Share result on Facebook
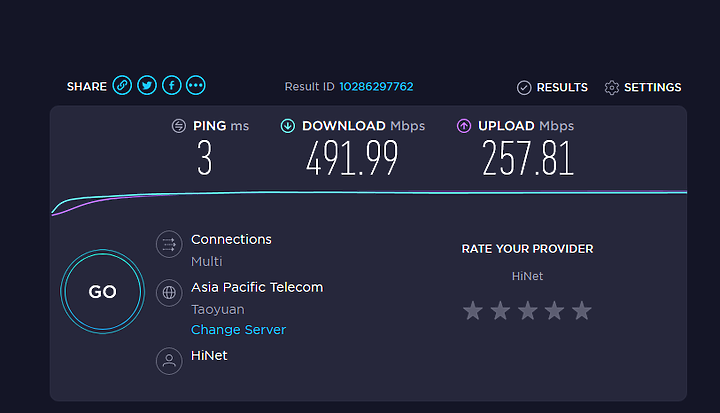 pos(172,85)
